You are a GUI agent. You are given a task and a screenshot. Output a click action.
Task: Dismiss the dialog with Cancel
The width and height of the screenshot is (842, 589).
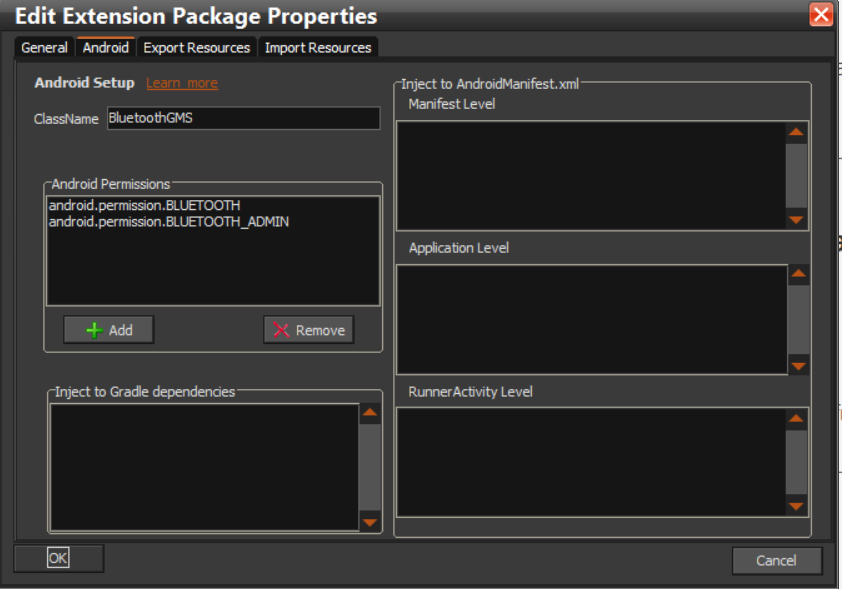click(x=776, y=560)
